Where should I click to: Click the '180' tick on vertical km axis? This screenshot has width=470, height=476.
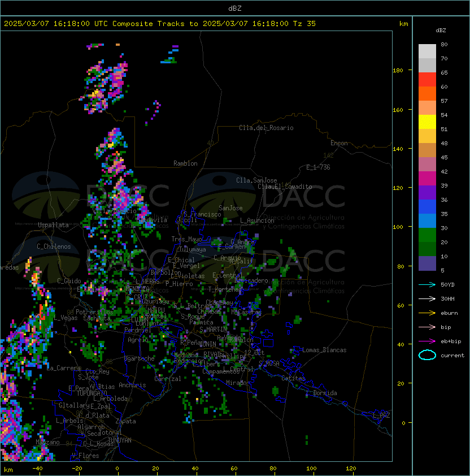[398, 71]
